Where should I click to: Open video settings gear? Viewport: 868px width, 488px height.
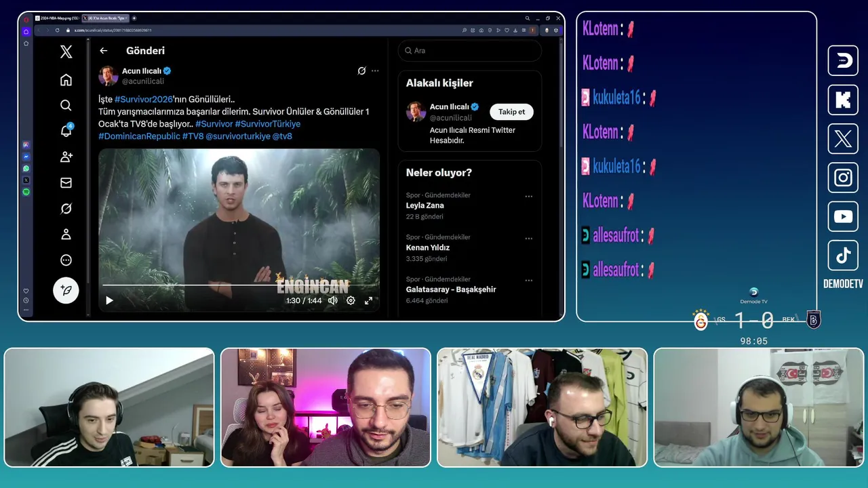tap(351, 300)
